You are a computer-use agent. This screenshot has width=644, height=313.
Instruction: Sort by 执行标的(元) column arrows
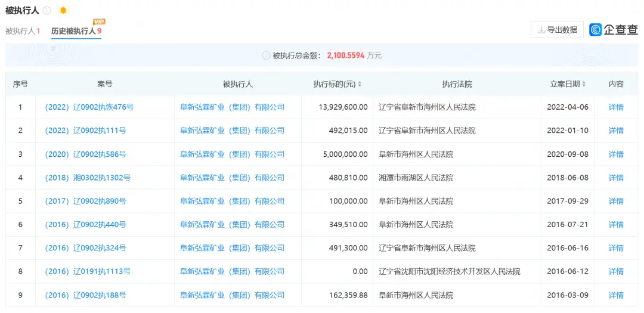point(360,85)
